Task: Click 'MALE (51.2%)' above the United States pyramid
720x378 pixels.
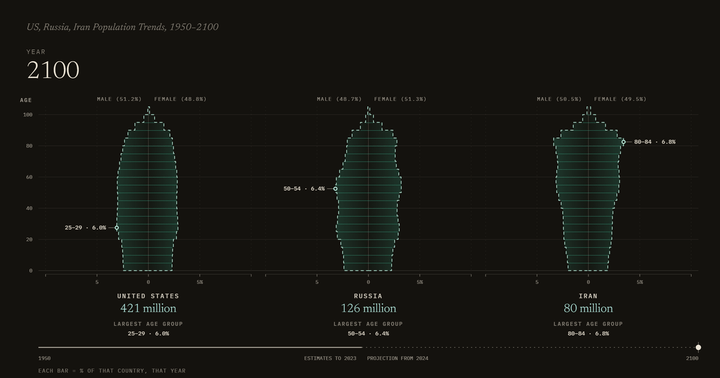Action: pyautogui.click(x=119, y=99)
